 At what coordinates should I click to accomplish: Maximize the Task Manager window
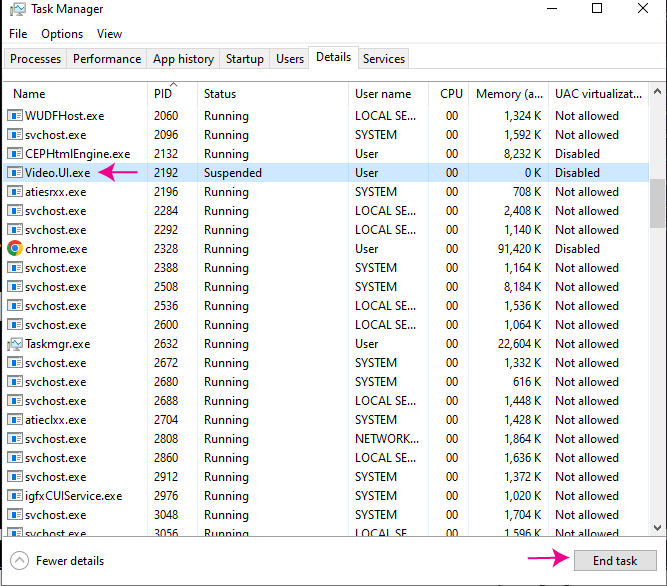pos(597,9)
